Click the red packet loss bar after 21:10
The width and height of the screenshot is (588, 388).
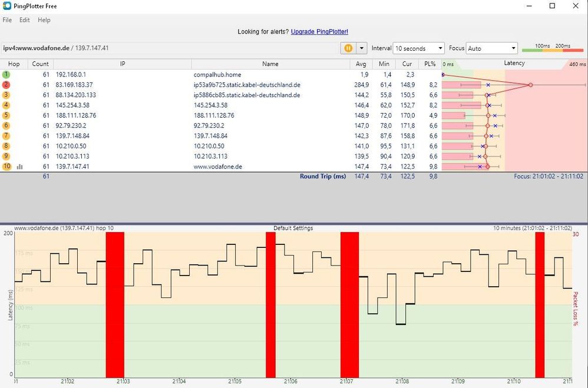[x=540, y=305]
